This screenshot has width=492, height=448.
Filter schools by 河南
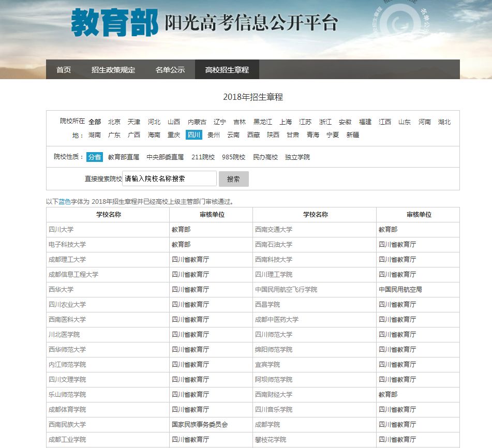click(x=425, y=122)
